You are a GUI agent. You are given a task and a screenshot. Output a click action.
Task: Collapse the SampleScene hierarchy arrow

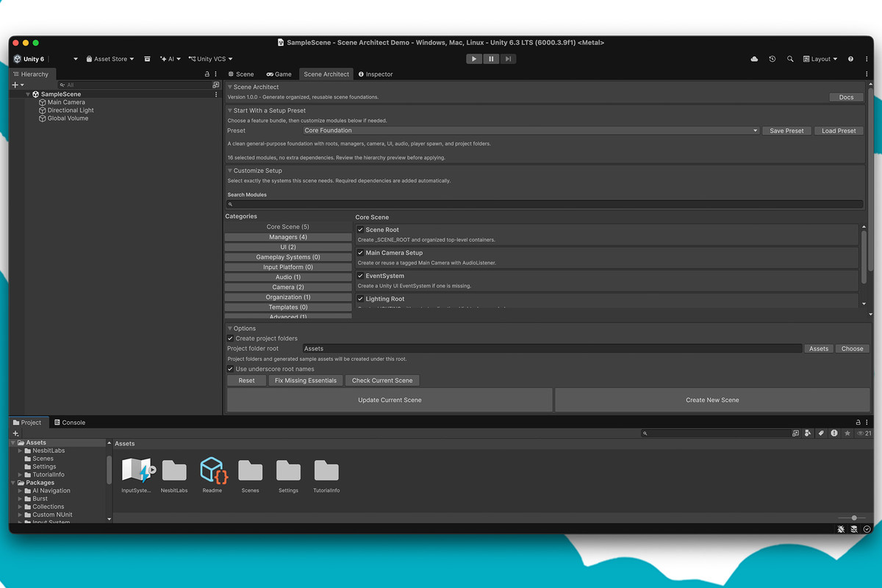coord(28,94)
